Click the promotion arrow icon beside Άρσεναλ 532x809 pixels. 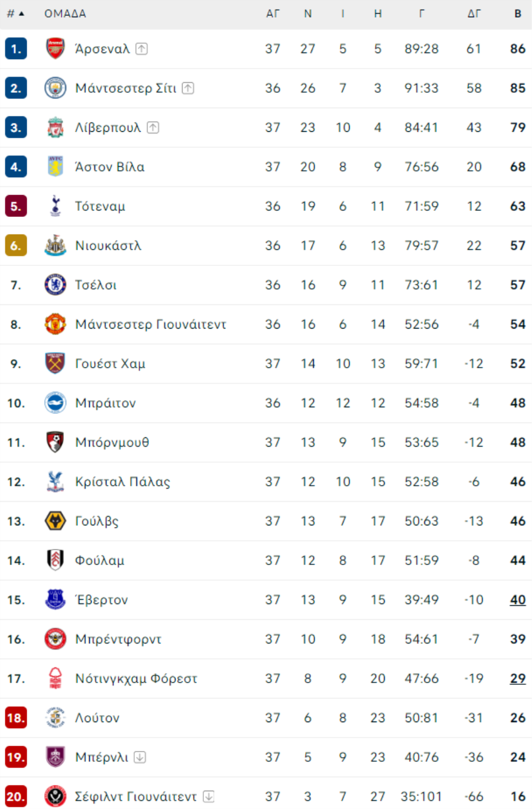click(141, 48)
